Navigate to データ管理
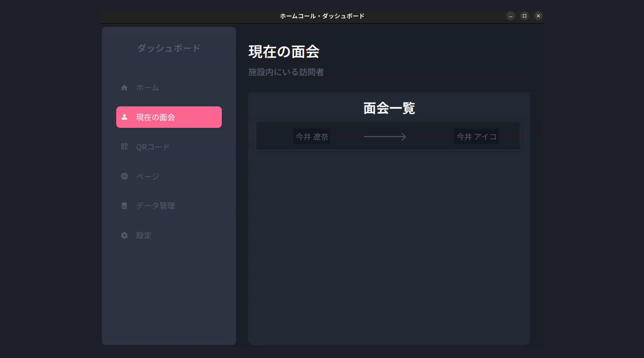This screenshot has width=644, height=358. click(156, 206)
